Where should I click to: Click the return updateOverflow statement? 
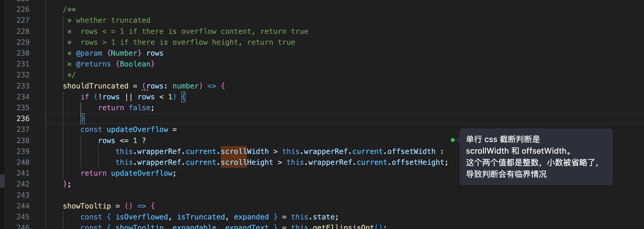[128, 173]
